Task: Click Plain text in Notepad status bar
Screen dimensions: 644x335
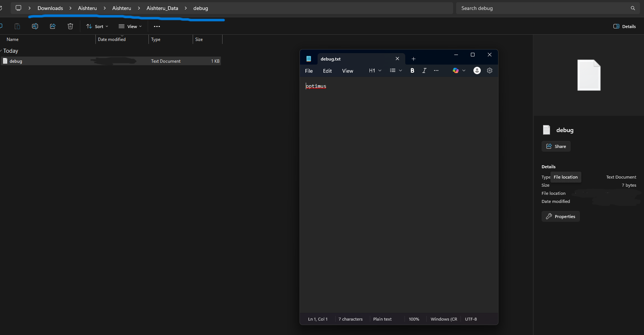Action: pos(382,319)
